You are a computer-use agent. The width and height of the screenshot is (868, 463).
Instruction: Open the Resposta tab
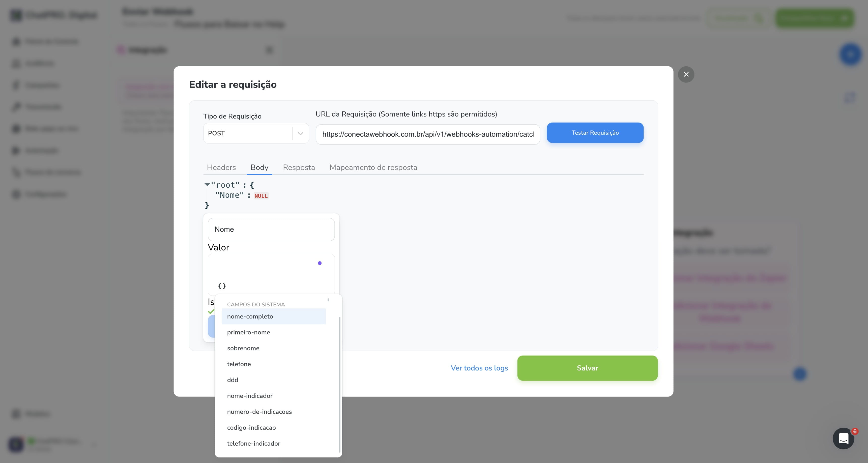click(299, 167)
